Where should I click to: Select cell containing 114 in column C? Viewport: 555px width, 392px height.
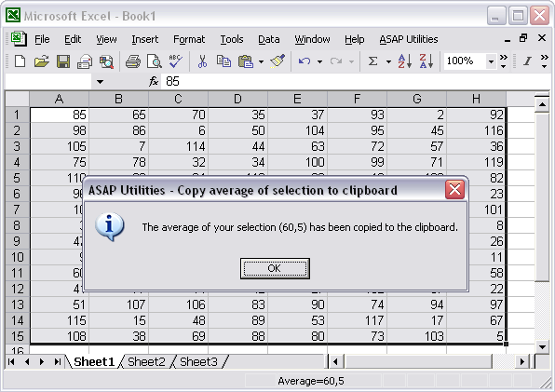(x=179, y=146)
